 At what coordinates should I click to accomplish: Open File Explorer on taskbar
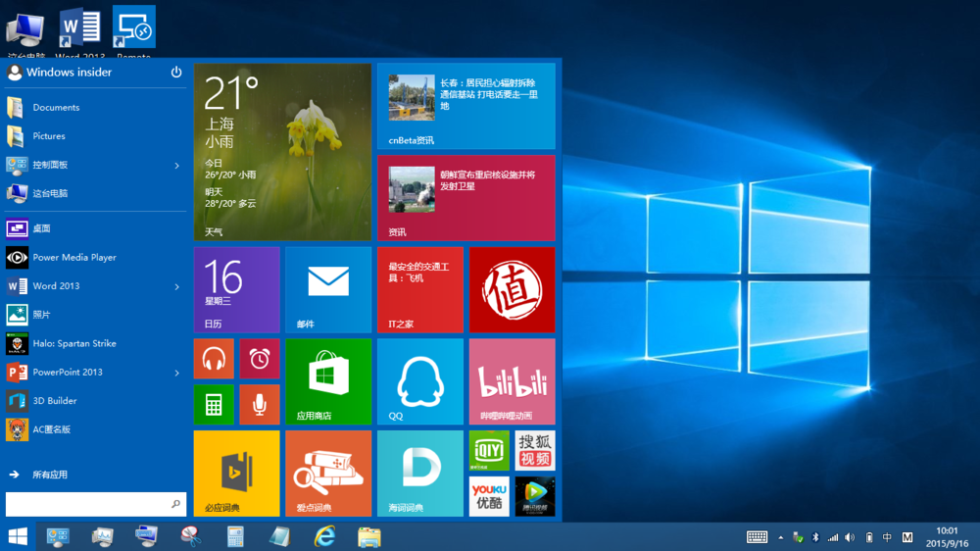click(369, 536)
